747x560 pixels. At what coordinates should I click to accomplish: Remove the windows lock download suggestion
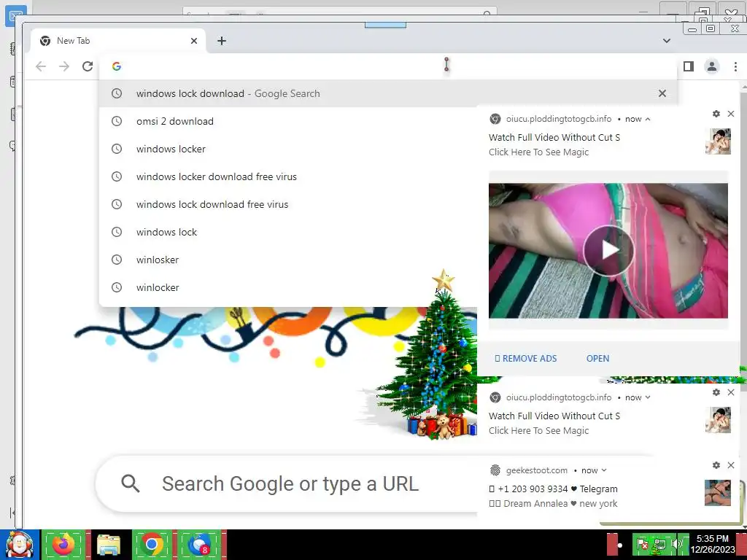click(x=662, y=93)
